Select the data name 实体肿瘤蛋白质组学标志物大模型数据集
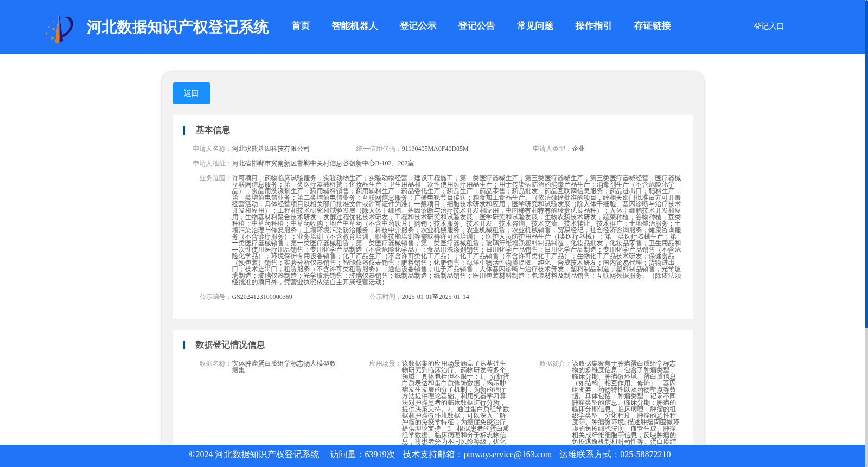The height and width of the screenshot is (467, 868). tap(284, 367)
